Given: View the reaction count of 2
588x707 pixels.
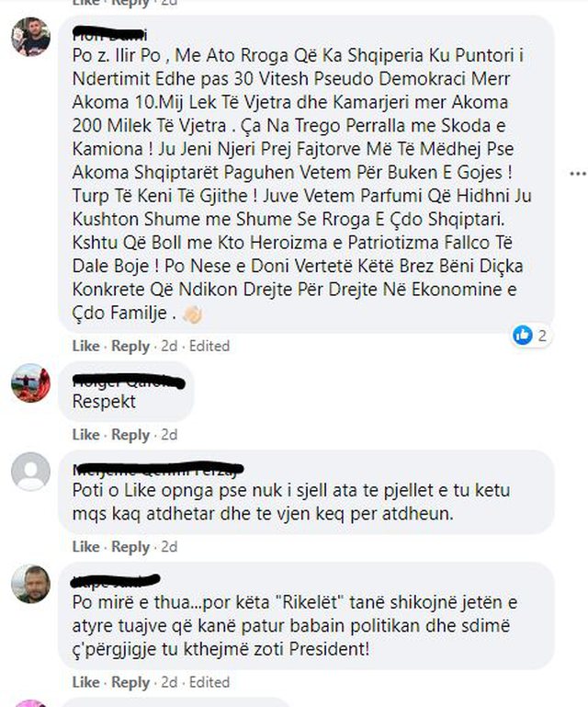Looking at the screenshot, I should pos(542,335).
